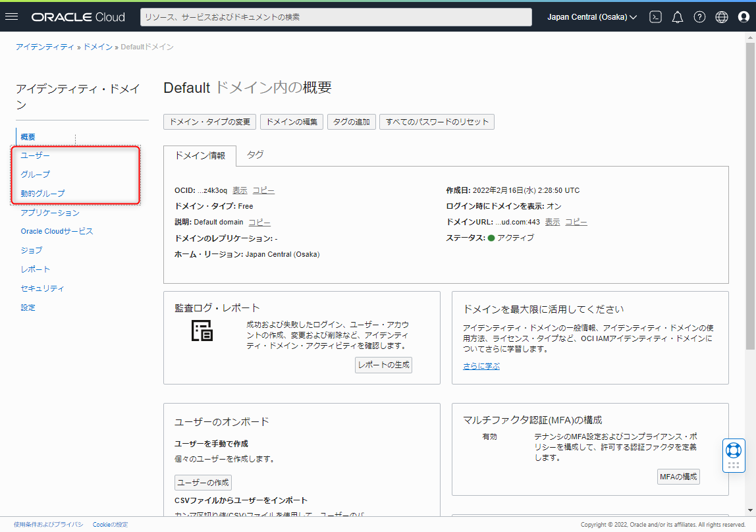
Task: Go to ドメイン breadcrumb link
Action: [x=98, y=47]
